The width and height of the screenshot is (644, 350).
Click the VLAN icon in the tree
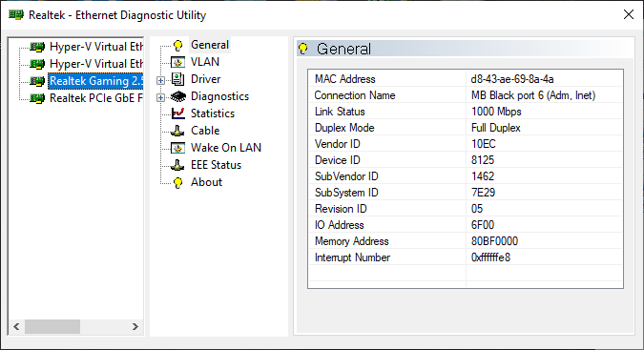tap(177, 62)
